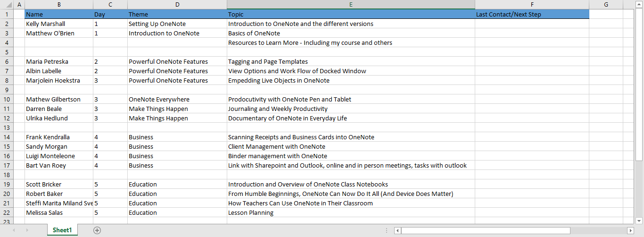
Task: Select column D header
Action: click(177, 5)
